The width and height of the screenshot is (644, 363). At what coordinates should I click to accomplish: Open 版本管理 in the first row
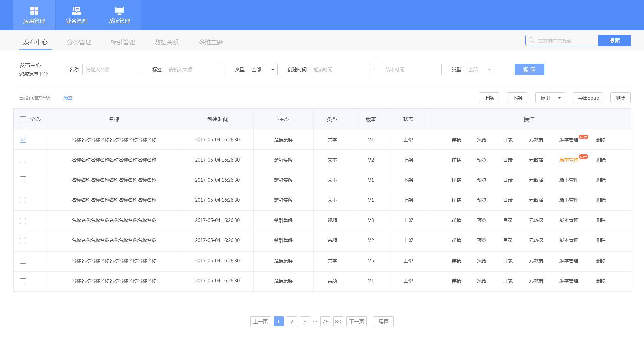(569, 140)
